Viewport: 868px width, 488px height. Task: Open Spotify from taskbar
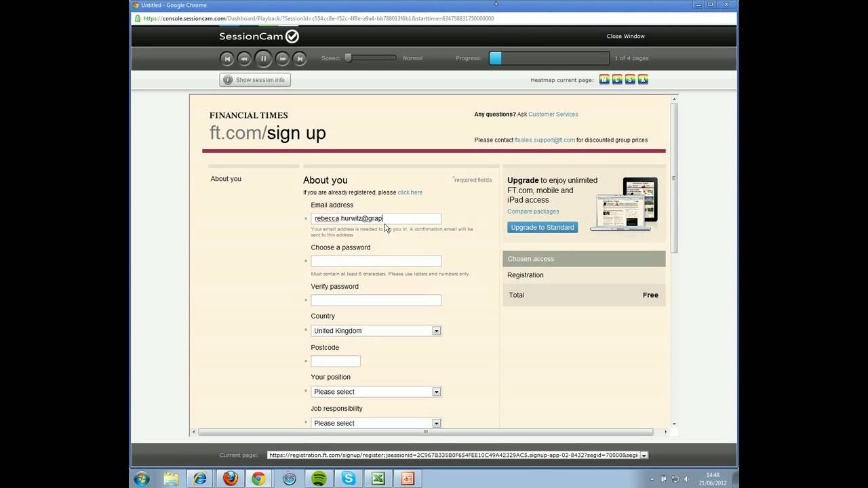(x=319, y=479)
